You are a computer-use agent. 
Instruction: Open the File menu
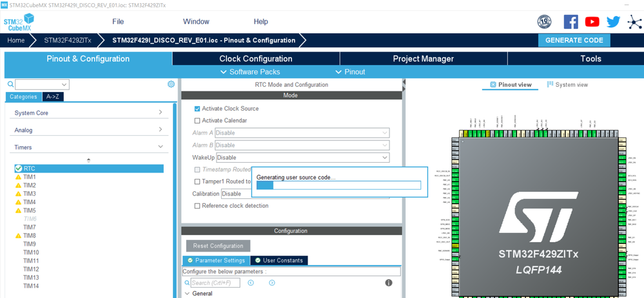(x=118, y=22)
